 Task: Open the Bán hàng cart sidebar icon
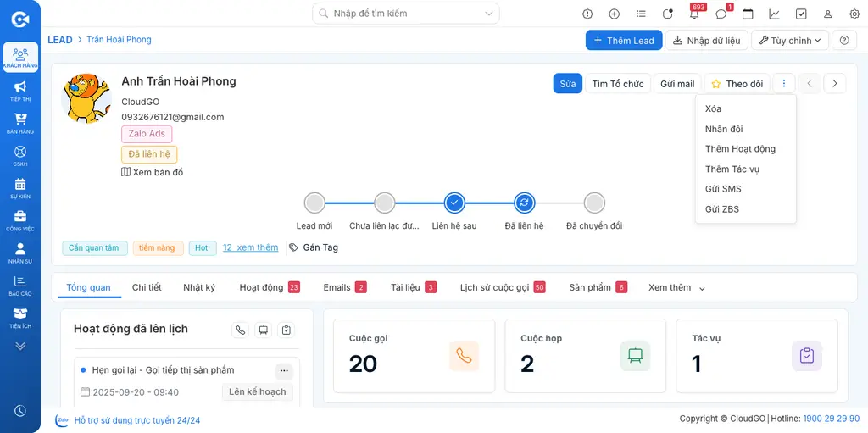click(x=20, y=124)
